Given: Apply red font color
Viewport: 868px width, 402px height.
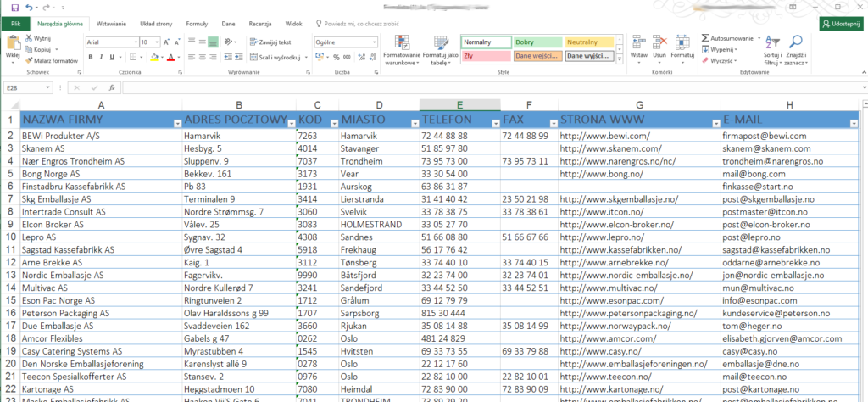Looking at the screenshot, I should point(170,57).
